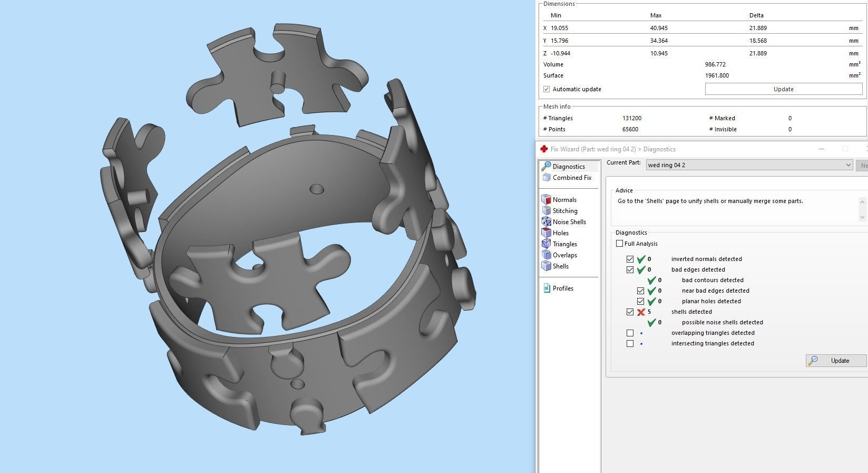
Task: Click the Surface value 1961.800
Action: 717,75
